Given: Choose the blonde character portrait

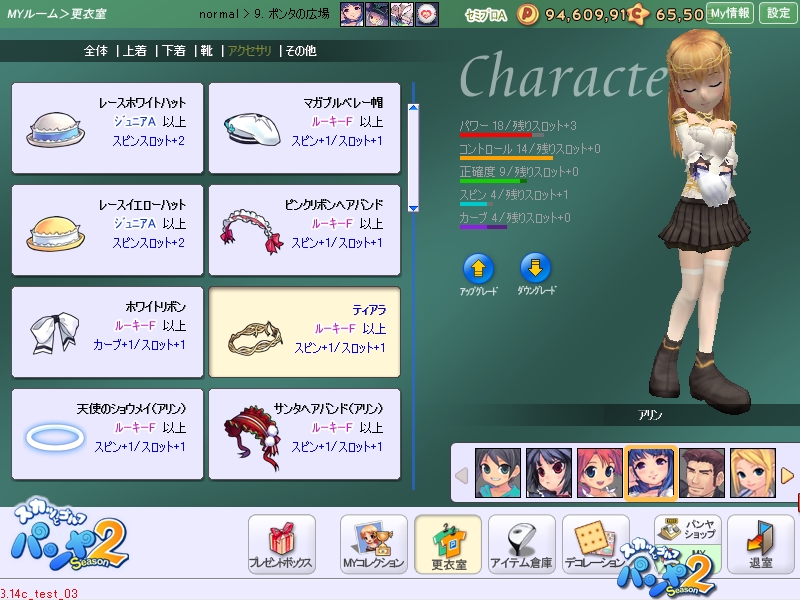Looking at the screenshot, I should (x=752, y=472).
